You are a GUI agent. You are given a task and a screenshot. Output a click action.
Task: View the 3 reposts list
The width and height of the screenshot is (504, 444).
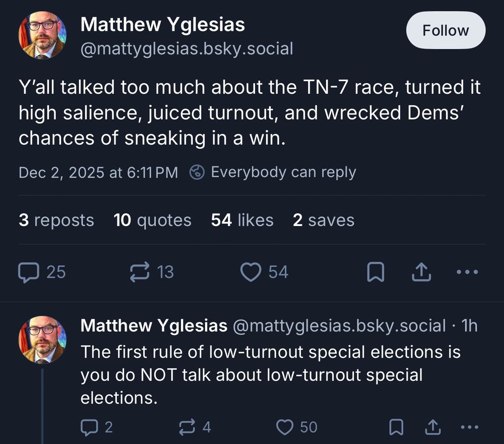[x=56, y=220]
